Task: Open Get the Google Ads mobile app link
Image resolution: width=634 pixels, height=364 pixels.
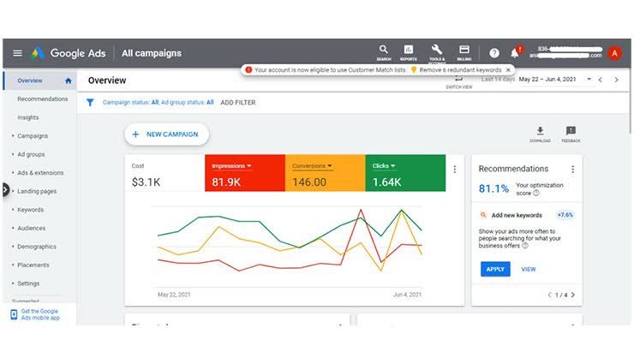Action: click(40, 314)
